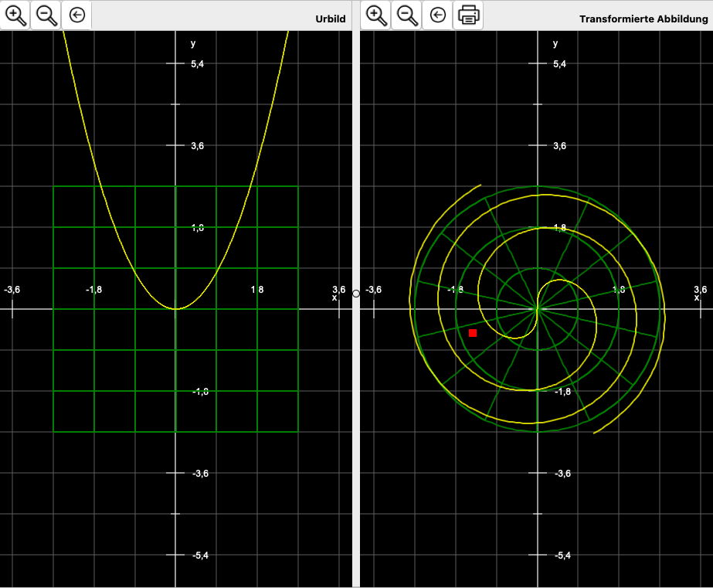Click the Transformierte Abbildung panel title
Screen dimensions: 713x588
coord(643,19)
